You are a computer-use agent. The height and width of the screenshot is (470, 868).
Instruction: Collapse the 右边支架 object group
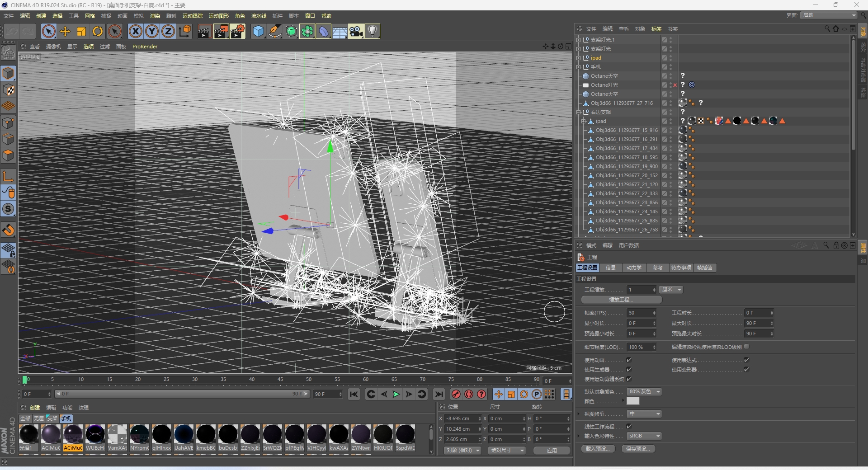(x=578, y=112)
